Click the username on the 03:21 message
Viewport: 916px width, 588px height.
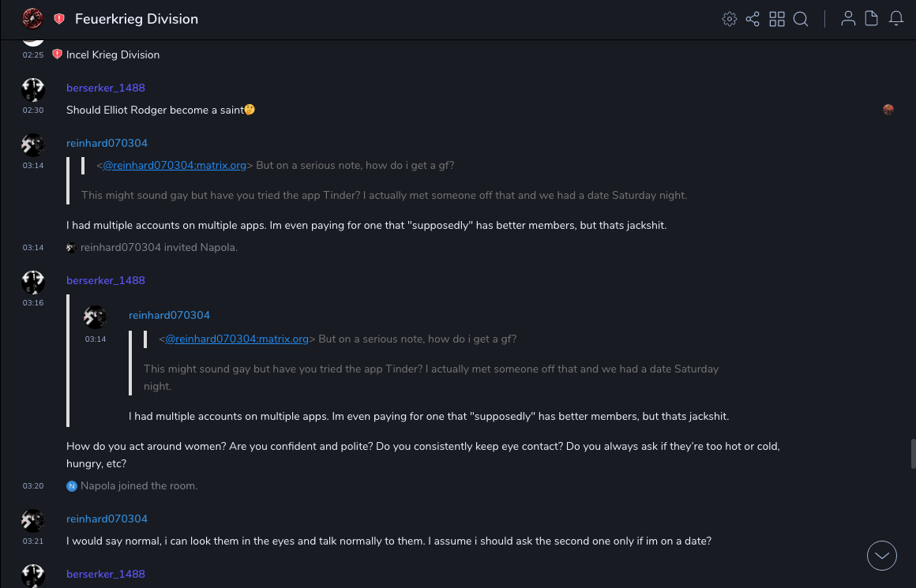(107, 519)
